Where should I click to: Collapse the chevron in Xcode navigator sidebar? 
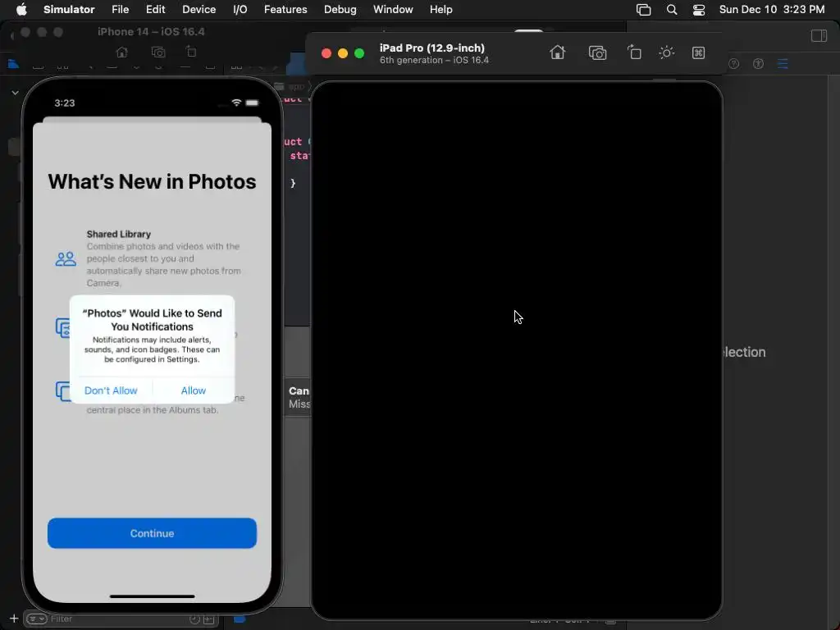[15, 93]
